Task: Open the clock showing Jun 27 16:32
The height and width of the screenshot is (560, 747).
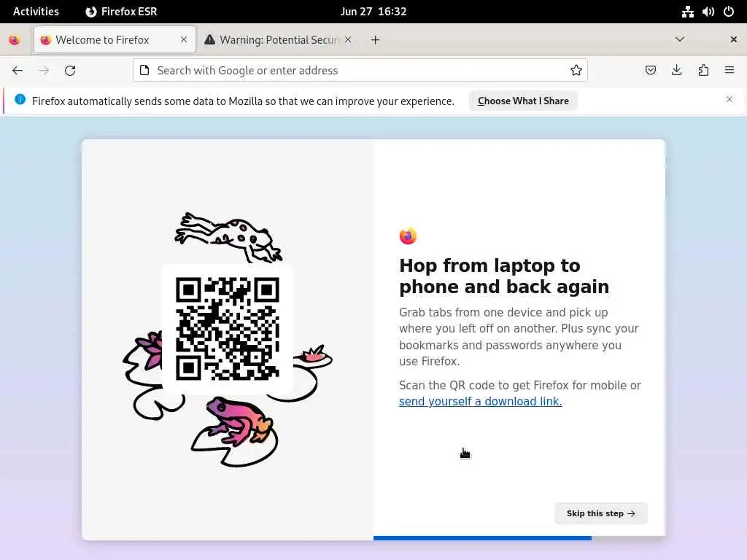Action: coord(373,12)
